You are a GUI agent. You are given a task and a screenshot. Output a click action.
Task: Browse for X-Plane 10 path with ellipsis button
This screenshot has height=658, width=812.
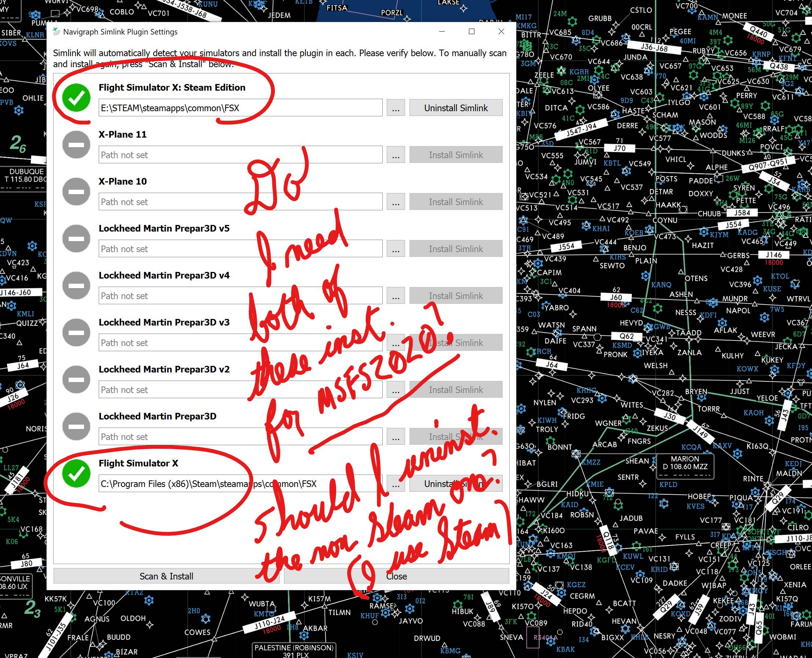tap(396, 202)
